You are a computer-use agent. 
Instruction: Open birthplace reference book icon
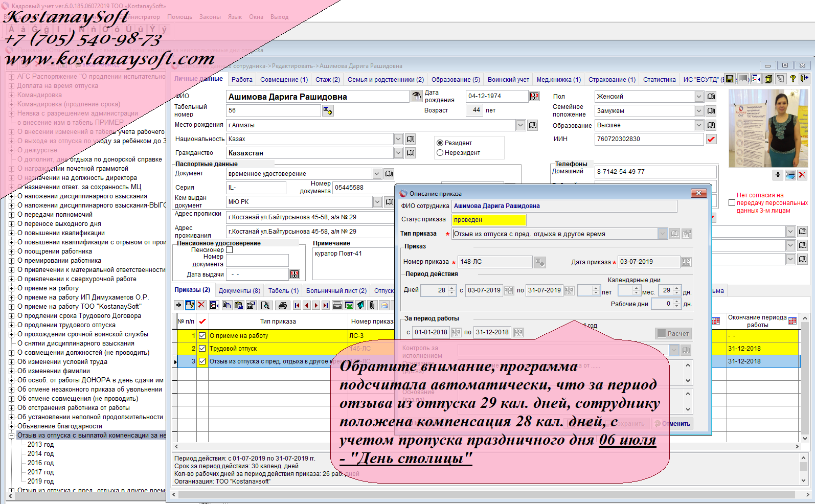pyautogui.click(x=533, y=125)
